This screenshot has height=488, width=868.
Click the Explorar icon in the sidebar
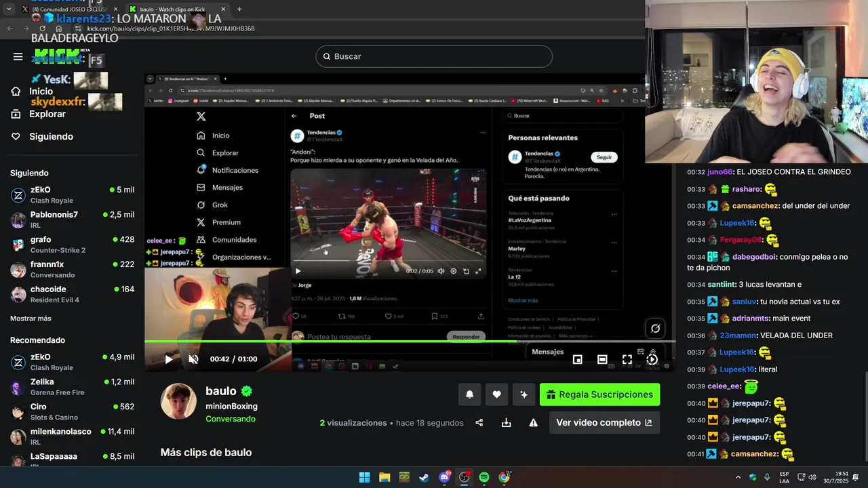pyautogui.click(x=16, y=114)
